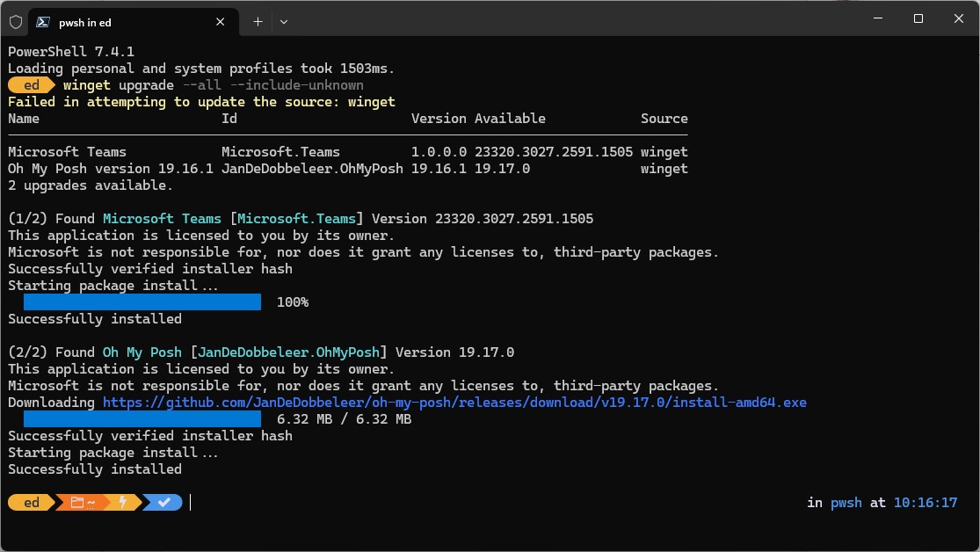
Task: Click 'PowerShell 7.4.1' header line
Action: pyautogui.click(x=71, y=52)
